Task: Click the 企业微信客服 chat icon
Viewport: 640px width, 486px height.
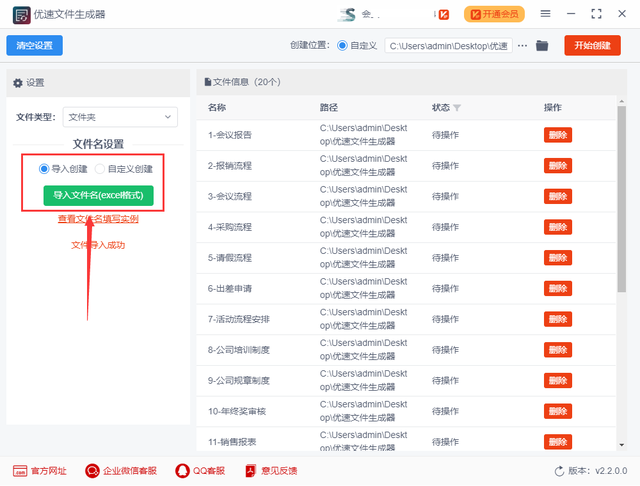Action: (x=92, y=471)
